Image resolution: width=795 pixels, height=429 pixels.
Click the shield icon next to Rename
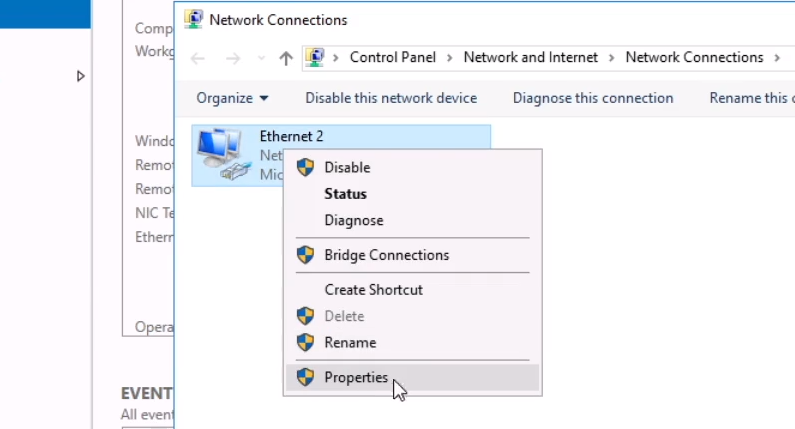coord(305,342)
